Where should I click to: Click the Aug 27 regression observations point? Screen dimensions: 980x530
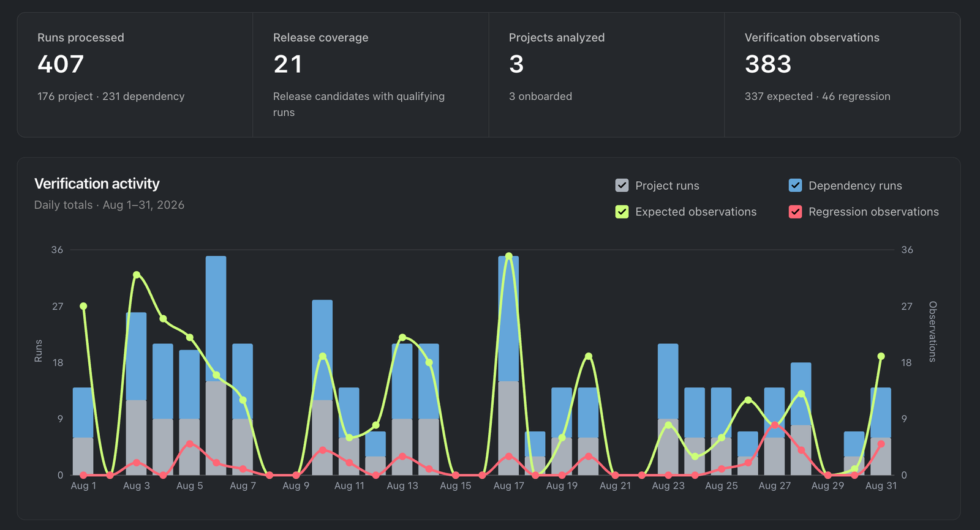pos(775,425)
